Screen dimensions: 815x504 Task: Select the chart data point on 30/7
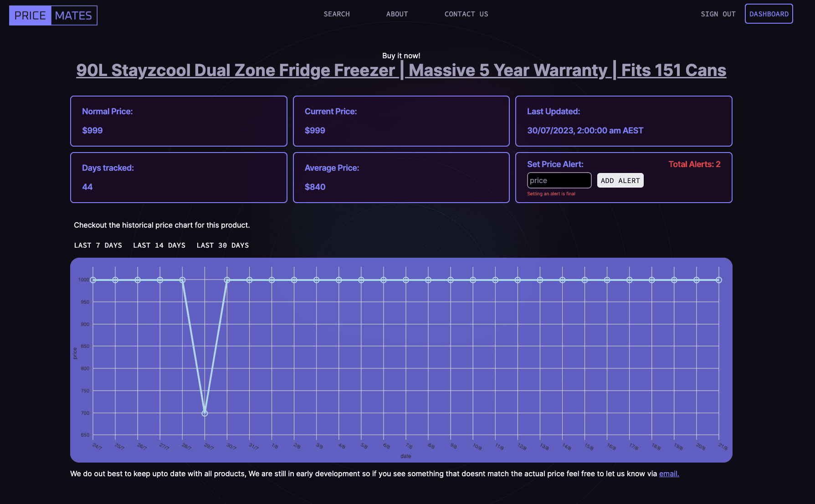[x=227, y=280]
